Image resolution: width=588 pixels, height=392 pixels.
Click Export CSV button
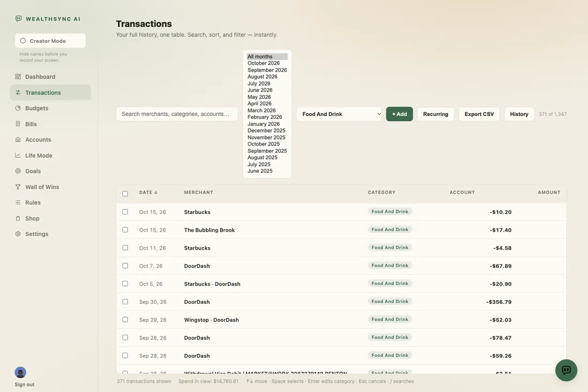(x=479, y=114)
